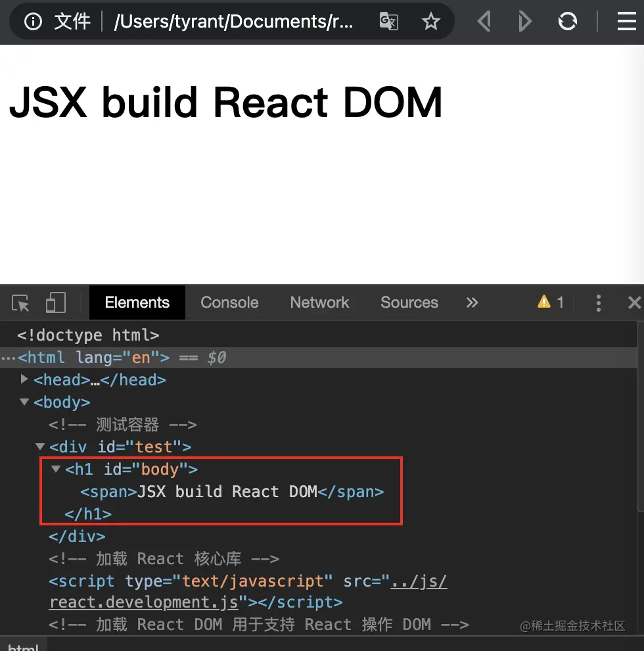
Task: Click the html breadcrumb at bottom
Action: coord(23,646)
